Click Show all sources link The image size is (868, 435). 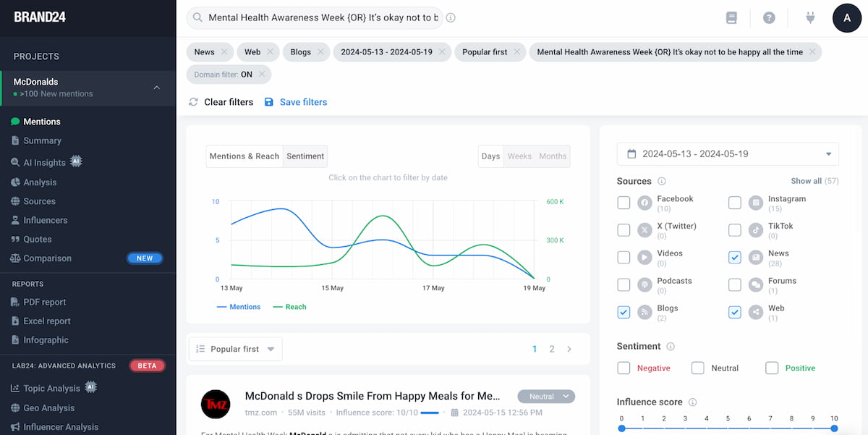click(x=814, y=180)
